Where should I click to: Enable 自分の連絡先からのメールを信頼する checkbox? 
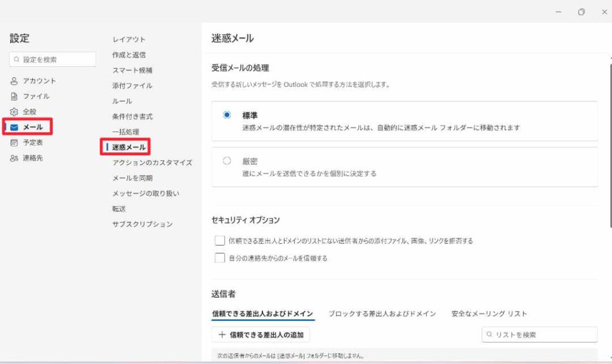coord(219,258)
